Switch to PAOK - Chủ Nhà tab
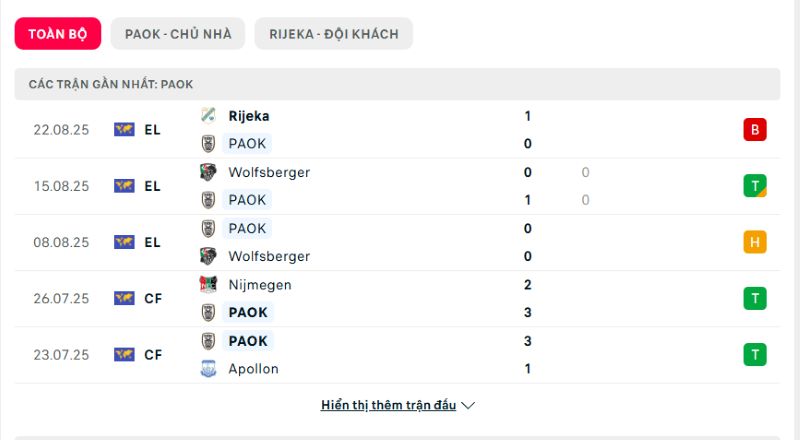Image resolution: width=800 pixels, height=440 pixels. [178, 34]
